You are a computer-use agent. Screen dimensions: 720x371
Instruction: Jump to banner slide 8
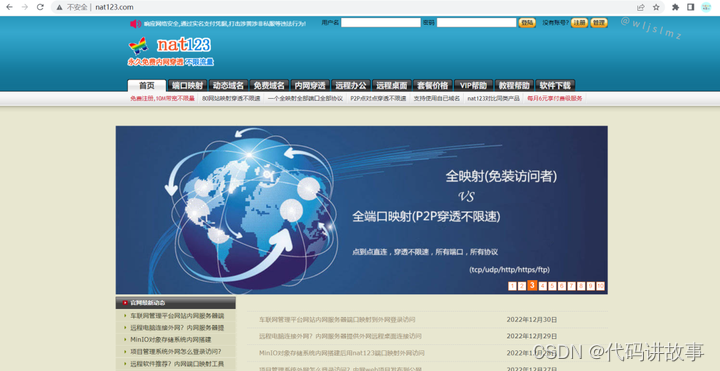coord(581,287)
